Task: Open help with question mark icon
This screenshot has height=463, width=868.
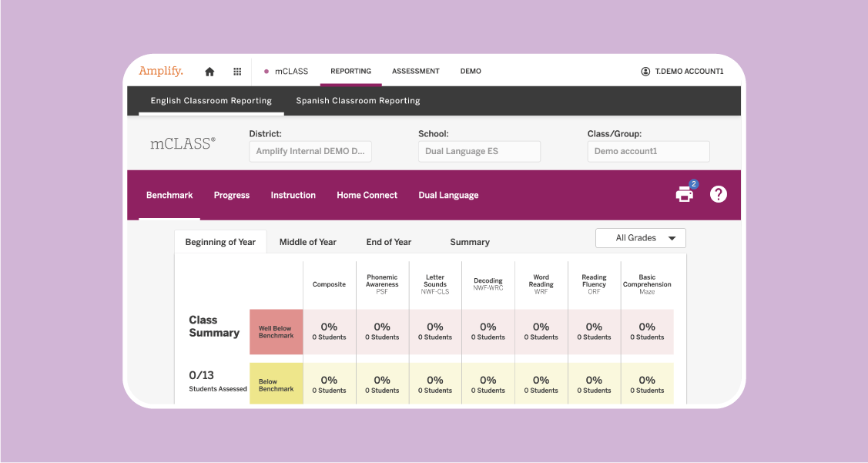Action: pos(718,194)
